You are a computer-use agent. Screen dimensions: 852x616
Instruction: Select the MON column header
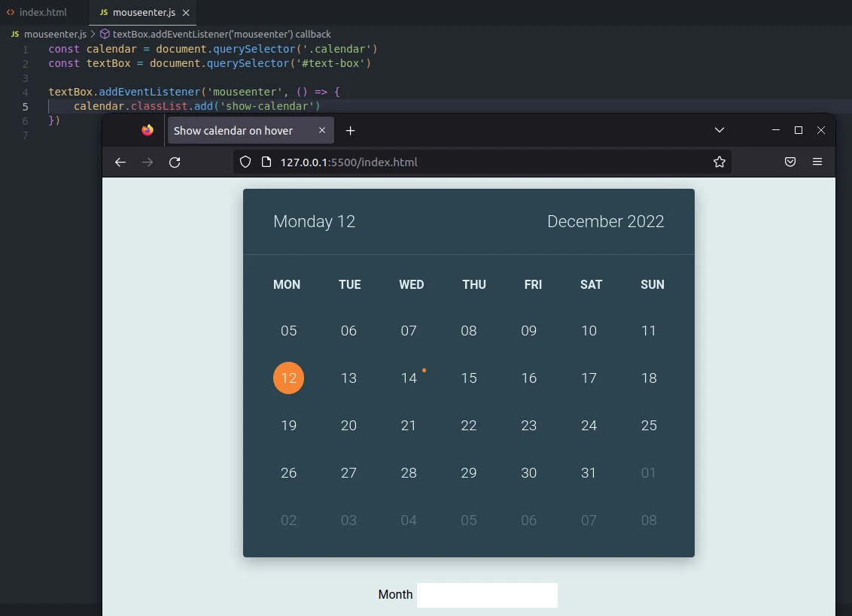click(x=287, y=284)
